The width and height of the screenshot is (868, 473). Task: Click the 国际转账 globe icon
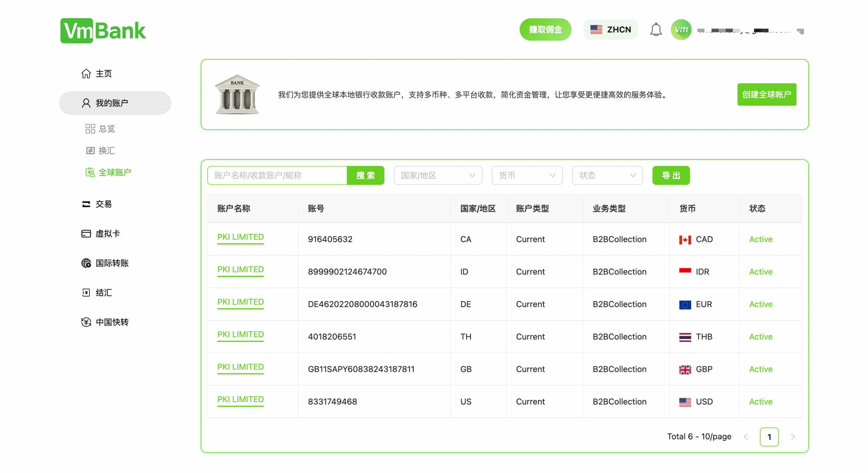86,263
